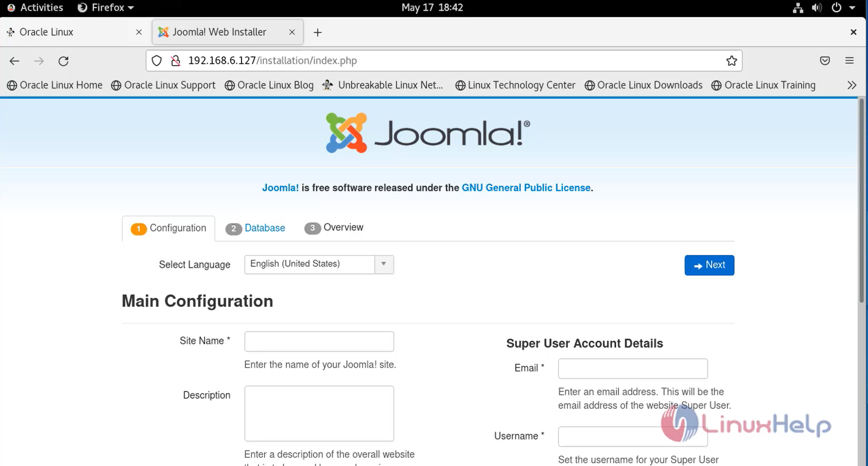Click the language dropdown arrow button
Image resolution: width=868 pixels, height=466 pixels.
[384, 264]
